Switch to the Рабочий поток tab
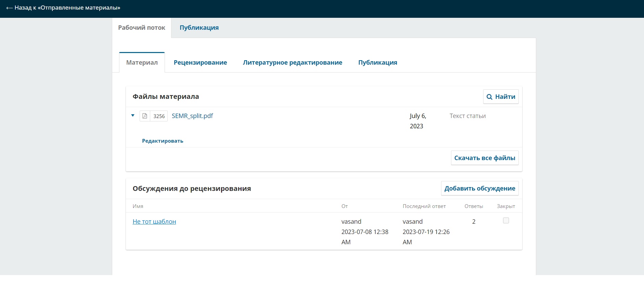The image size is (644, 299). tap(142, 28)
